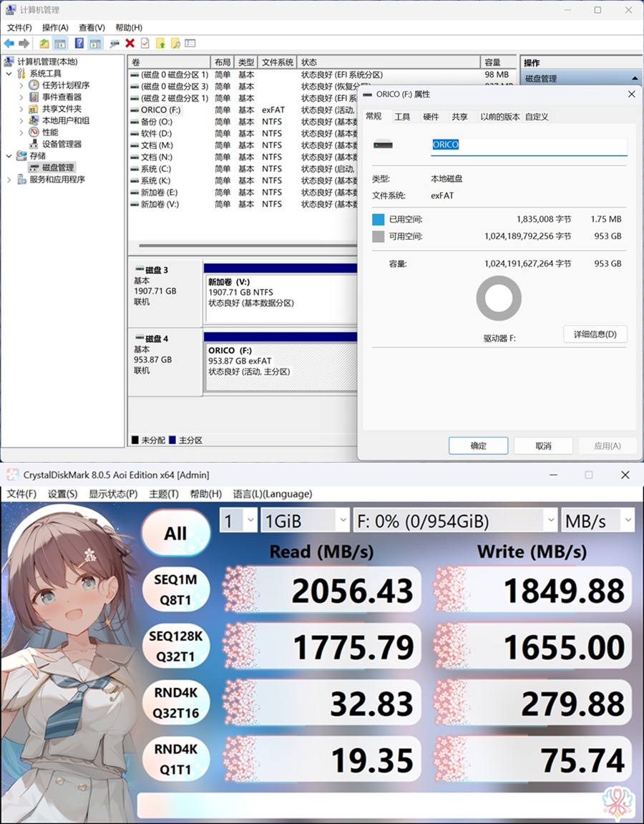
Task: Select the 存储 storage icon in tree
Action: 21,155
